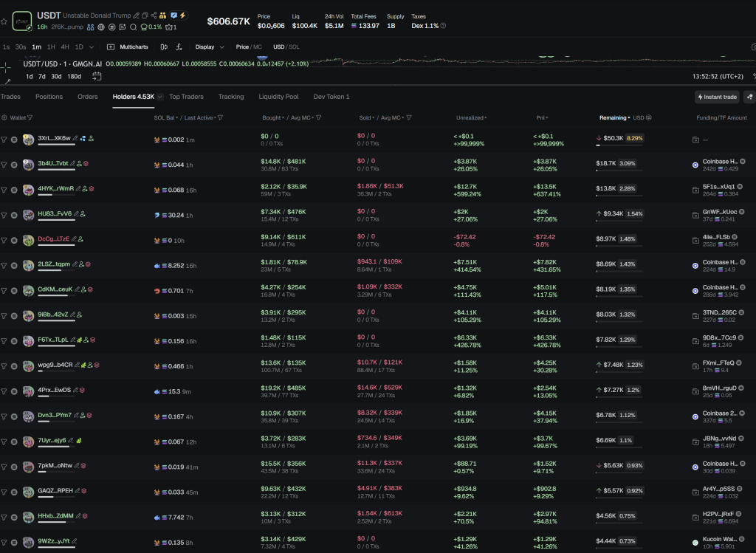
Task: Click the calendar go-to-date icon below the chart
Action: 97,76
